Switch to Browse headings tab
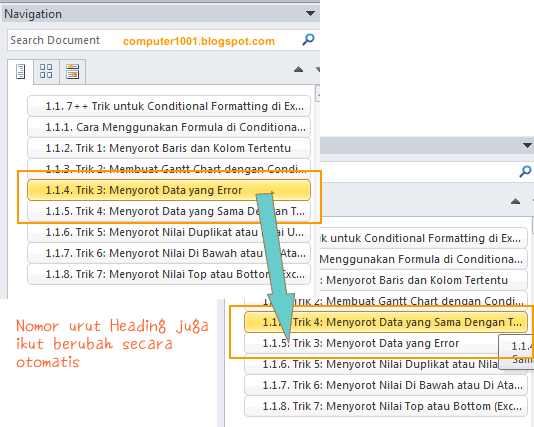 point(20,72)
